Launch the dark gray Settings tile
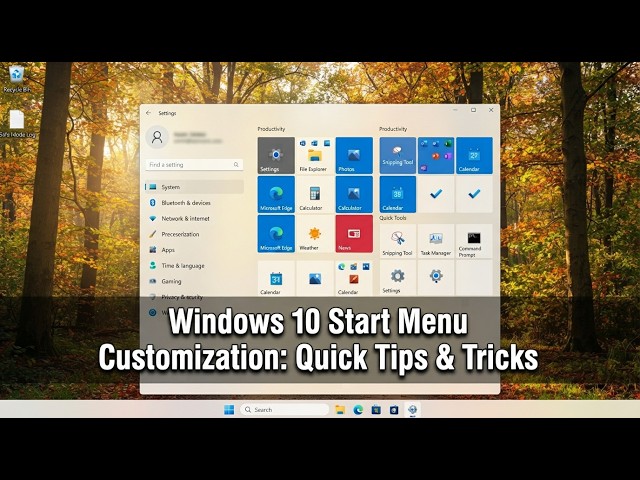Image resolution: width=640 pixels, height=480 pixels. coord(276,156)
